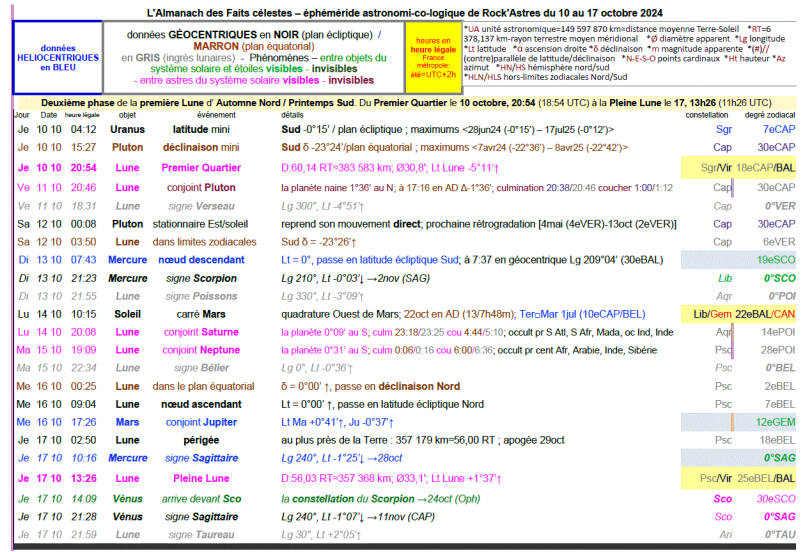Select the almanac title line at top
The width and height of the screenshot is (806, 552).
[x=405, y=13]
